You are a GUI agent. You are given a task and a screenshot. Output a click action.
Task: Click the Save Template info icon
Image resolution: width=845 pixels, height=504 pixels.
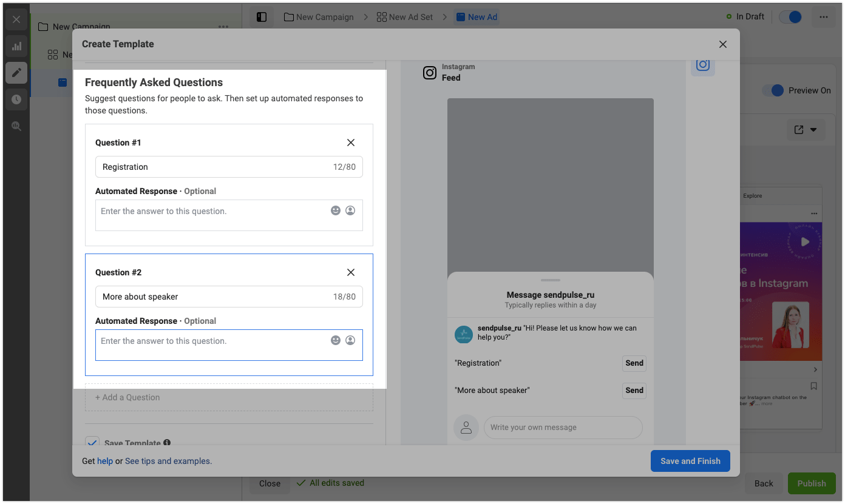(x=167, y=443)
